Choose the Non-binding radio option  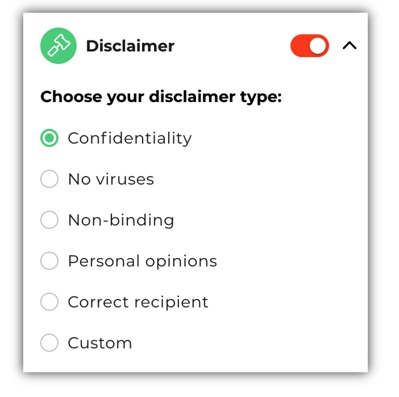tap(49, 220)
